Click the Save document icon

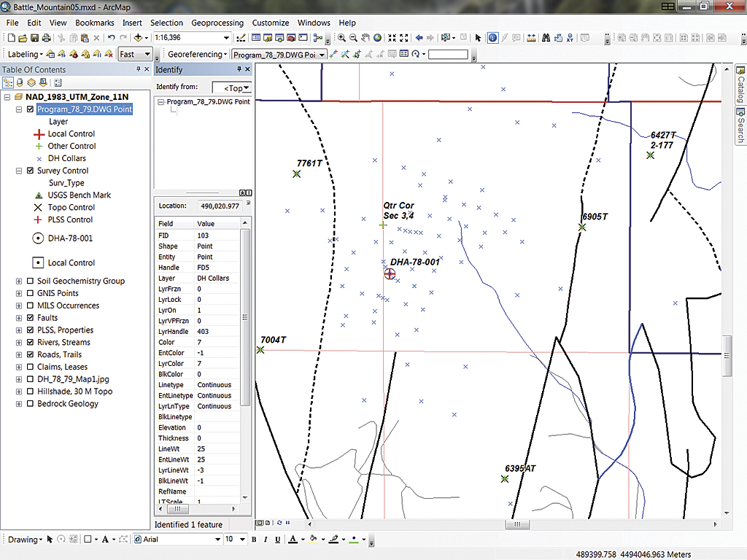pyautogui.click(x=34, y=38)
